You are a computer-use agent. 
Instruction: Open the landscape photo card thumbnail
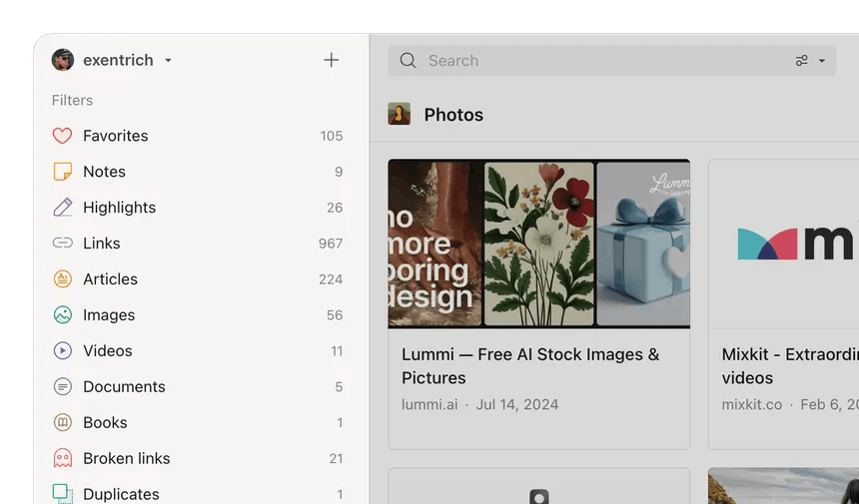784,486
